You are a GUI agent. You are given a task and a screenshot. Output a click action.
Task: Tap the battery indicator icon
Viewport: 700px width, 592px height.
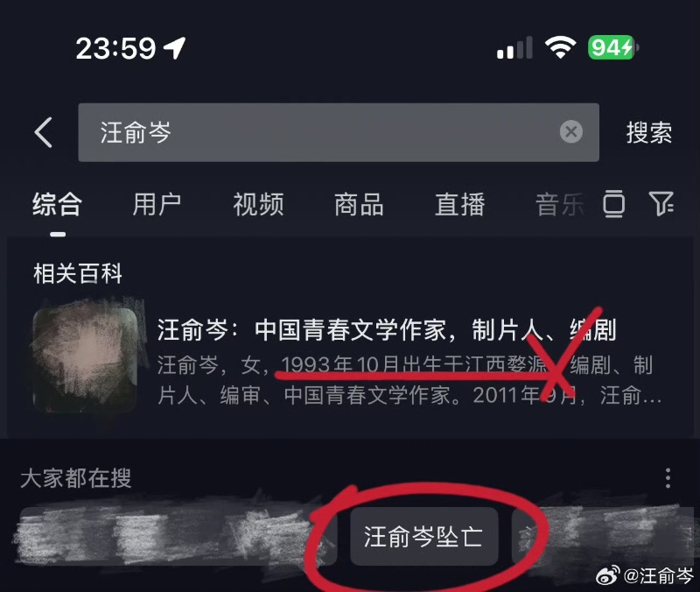coord(613,47)
